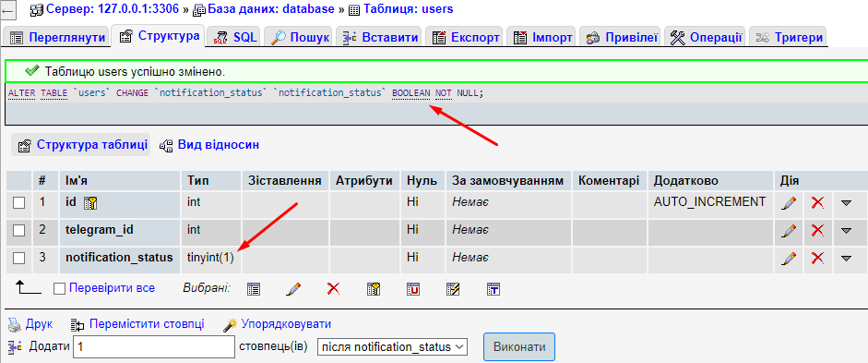Click the primary key icon for selected columns
The height and width of the screenshot is (363, 868).
(374, 289)
